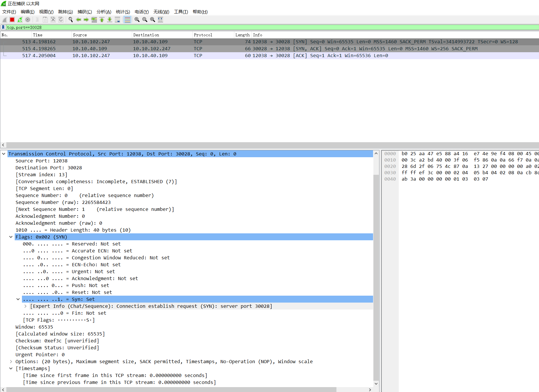The width and height of the screenshot is (539, 392).
Task: Toggle the display filter bookmark
Action: (x=3, y=27)
